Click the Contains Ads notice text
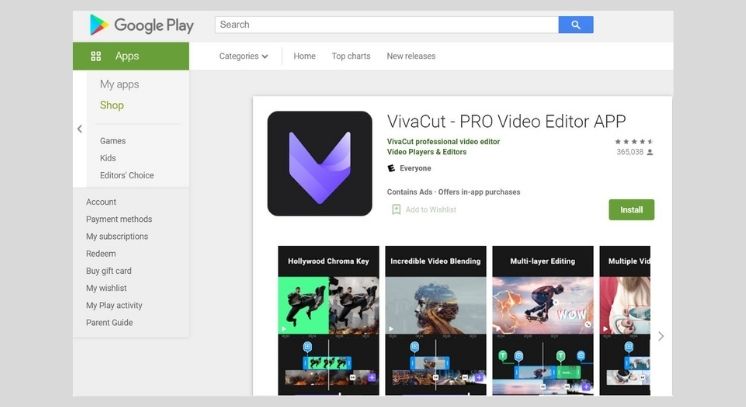746x407 pixels. [410, 192]
